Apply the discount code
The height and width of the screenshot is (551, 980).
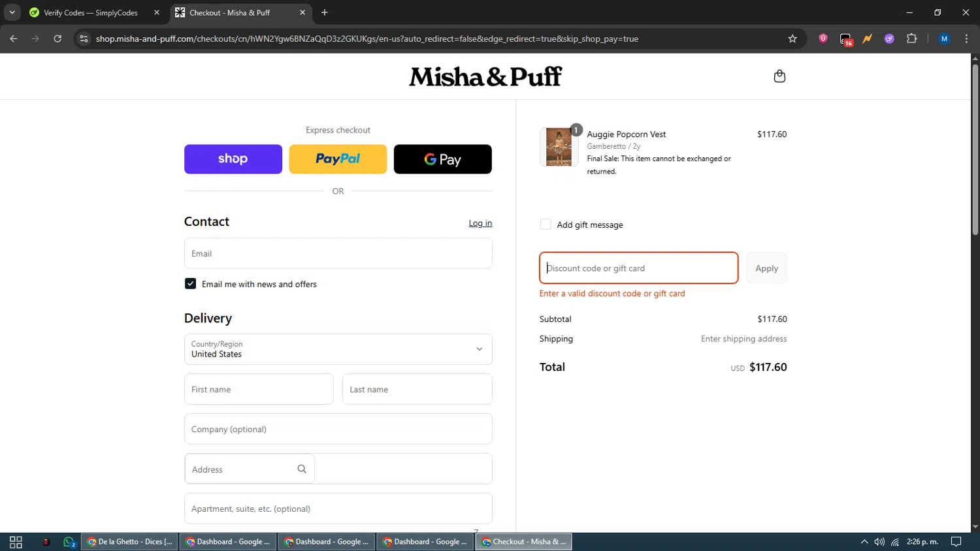point(766,268)
